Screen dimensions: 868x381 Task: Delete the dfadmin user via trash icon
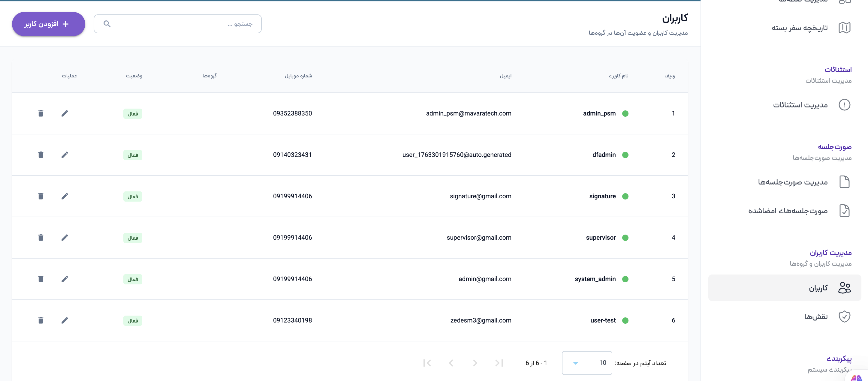point(41,154)
